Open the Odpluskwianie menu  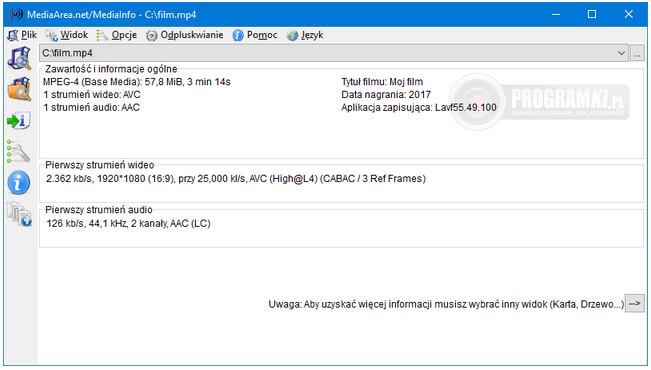pos(185,35)
